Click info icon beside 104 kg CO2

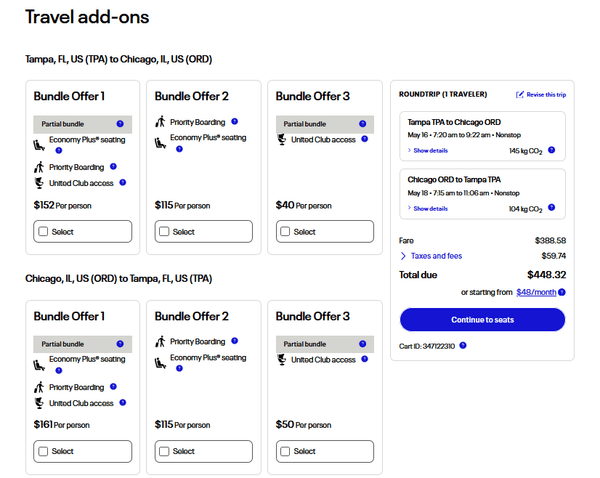click(x=551, y=208)
